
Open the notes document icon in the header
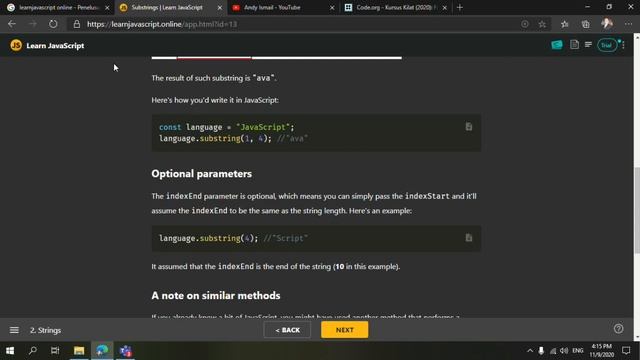574,44
